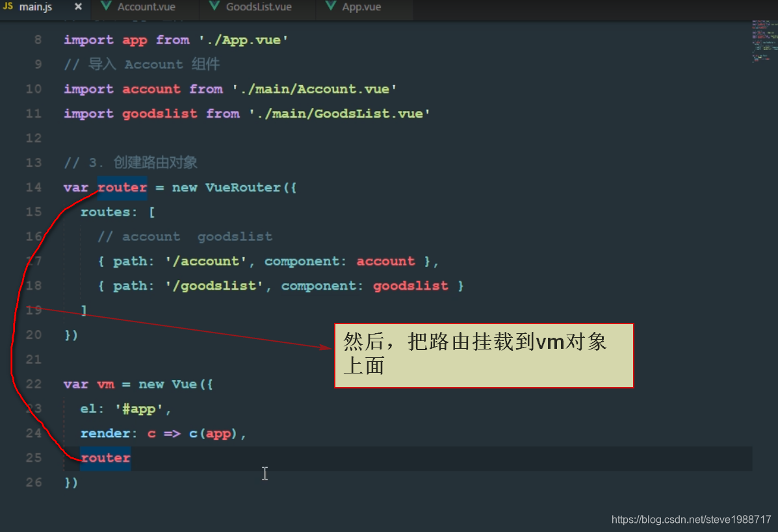Click the Vue icon on Account.vue tab

(106, 6)
